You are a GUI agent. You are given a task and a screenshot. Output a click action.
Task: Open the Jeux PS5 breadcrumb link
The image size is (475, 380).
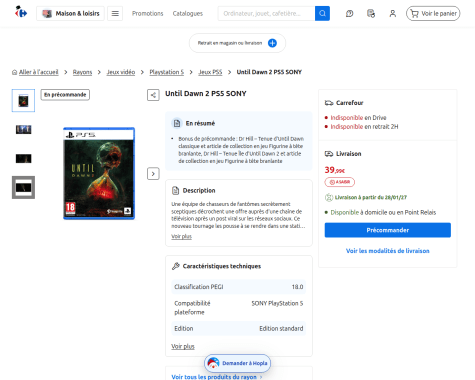(x=210, y=72)
